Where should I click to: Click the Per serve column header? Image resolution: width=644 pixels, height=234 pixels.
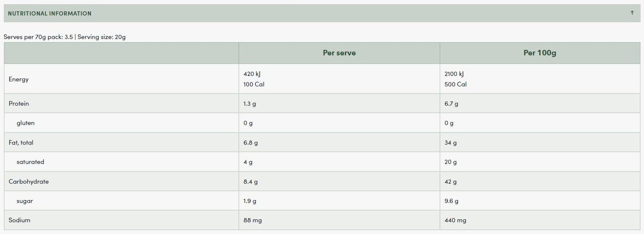click(x=339, y=53)
